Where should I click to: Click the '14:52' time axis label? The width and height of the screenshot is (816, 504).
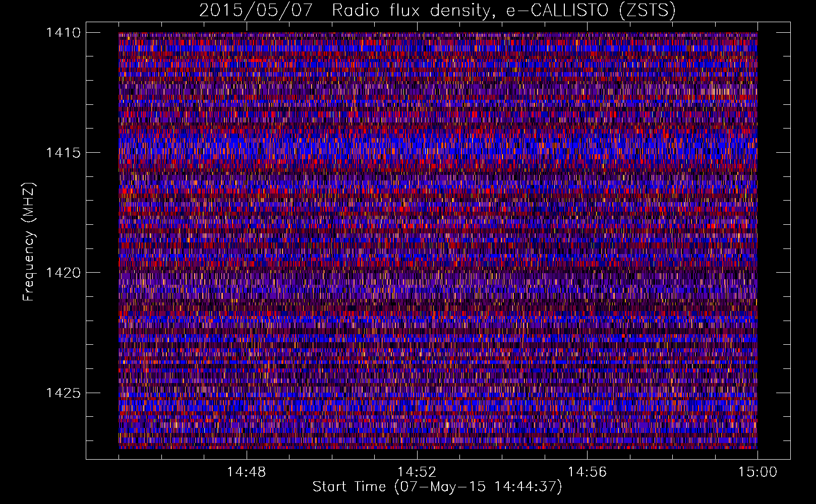(417, 472)
